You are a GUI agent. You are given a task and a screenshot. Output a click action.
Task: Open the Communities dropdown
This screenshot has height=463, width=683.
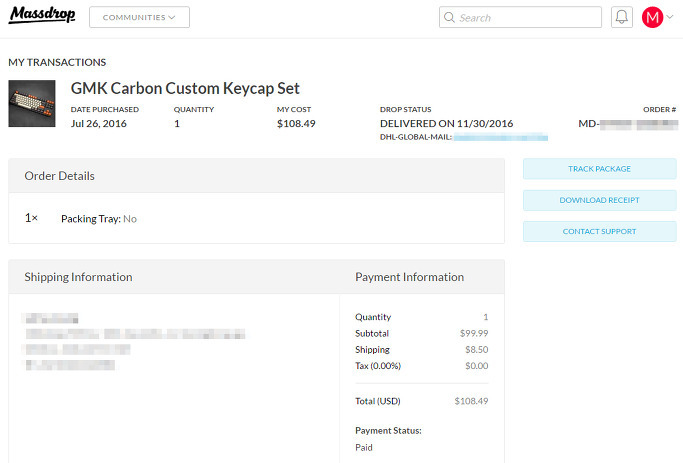coord(139,17)
